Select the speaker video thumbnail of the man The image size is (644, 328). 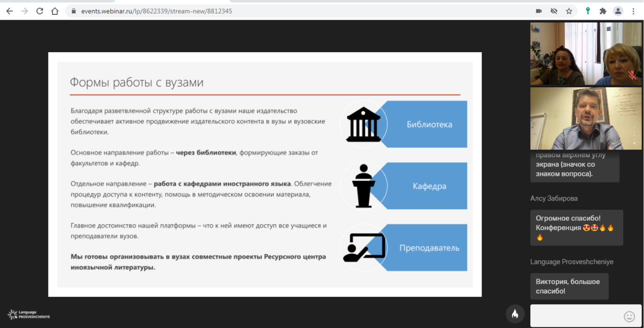pos(585,118)
